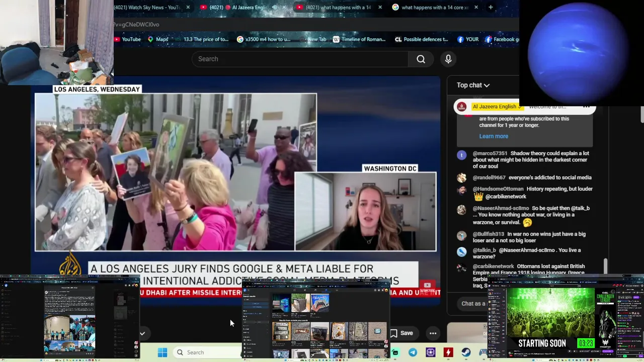Follow the Learn more link in chat
The height and width of the screenshot is (362, 644).
[x=494, y=136]
